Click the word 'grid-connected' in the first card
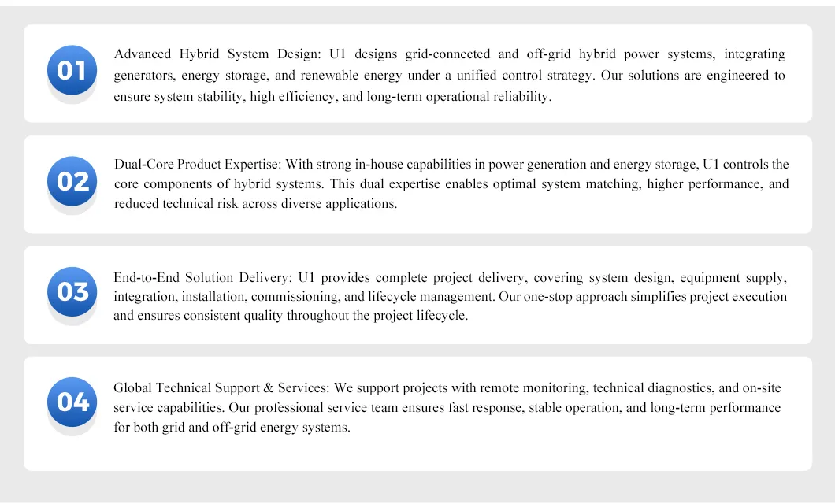This screenshot has height=504, width=835. tap(450, 54)
